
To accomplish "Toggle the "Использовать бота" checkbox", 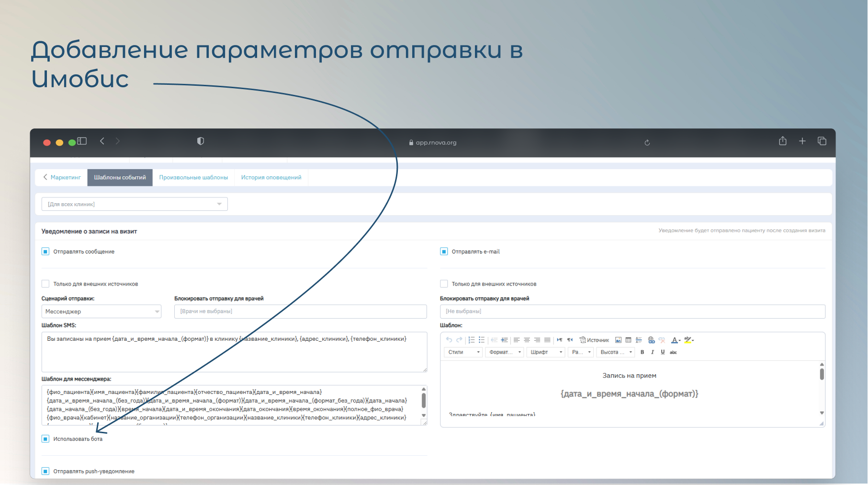I will point(45,439).
